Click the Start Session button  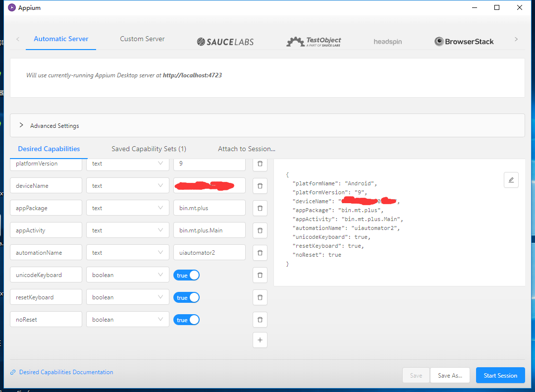(x=500, y=375)
